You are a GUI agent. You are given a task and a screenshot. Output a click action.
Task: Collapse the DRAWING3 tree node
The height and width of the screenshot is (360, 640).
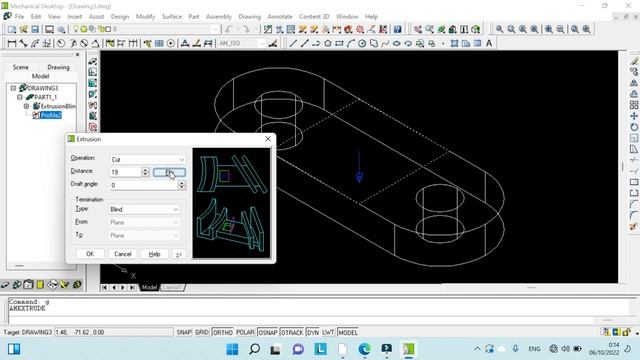pos(13,88)
